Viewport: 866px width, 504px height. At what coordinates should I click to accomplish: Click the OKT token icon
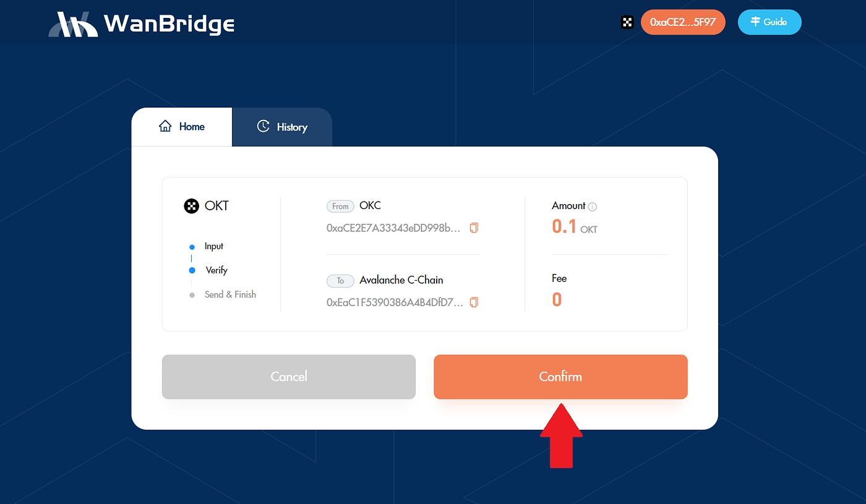click(x=191, y=206)
